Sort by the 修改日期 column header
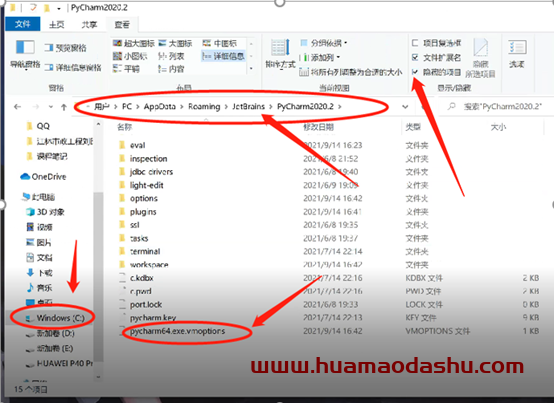Image resolution: width=554 pixels, height=403 pixels. point(319,127)
